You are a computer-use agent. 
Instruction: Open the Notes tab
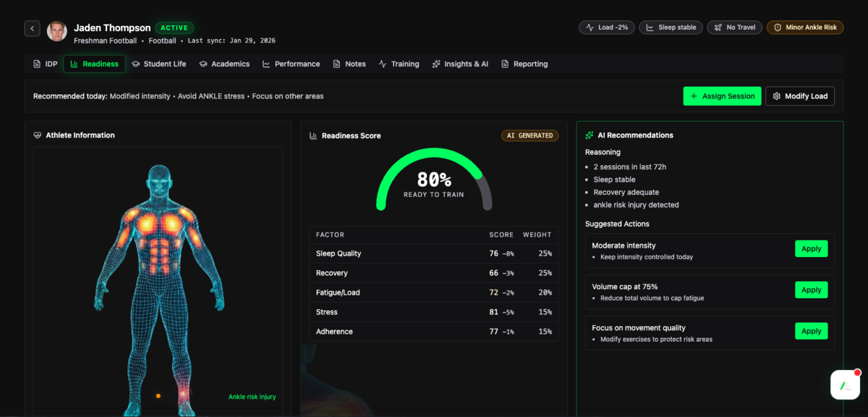click(349, 64)
